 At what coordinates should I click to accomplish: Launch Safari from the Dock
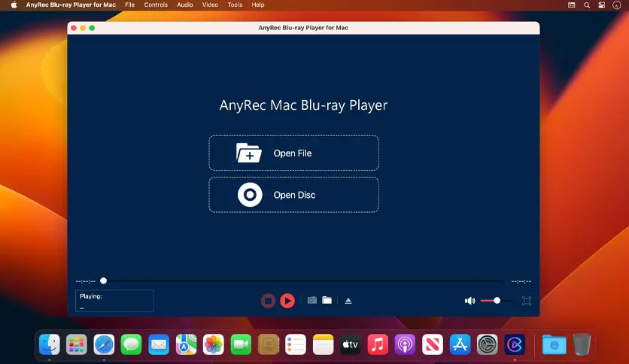point(104,344)
